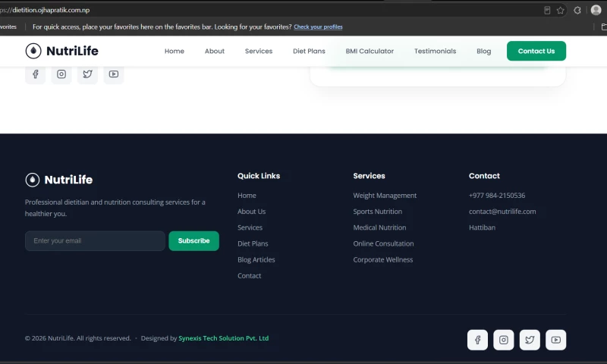Image resolution: width=607 pixels, height=364 pixels.
Task: Open the favorites folder icon on bar
Action: coord(604,27)
